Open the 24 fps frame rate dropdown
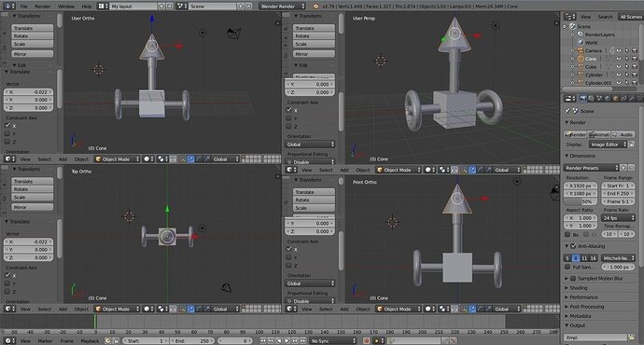The image size is (644, 345). [619, 218]
